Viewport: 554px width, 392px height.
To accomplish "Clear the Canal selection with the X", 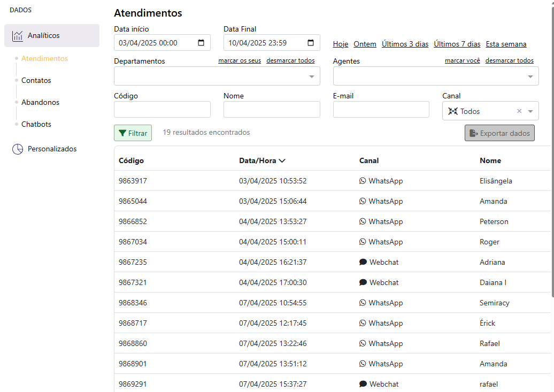I will (x=519, y=111).
